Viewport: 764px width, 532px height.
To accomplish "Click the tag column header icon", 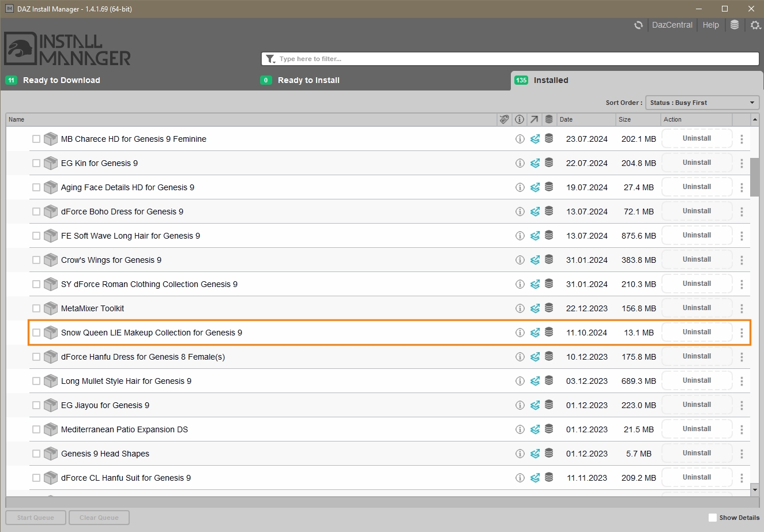I will click(504, 119).
